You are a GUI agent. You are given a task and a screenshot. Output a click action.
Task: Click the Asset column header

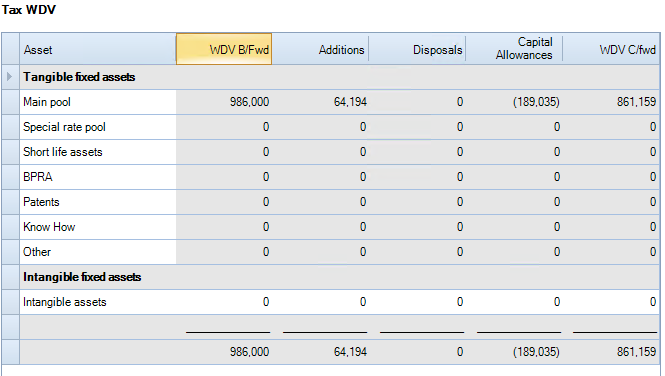(98, 49)
